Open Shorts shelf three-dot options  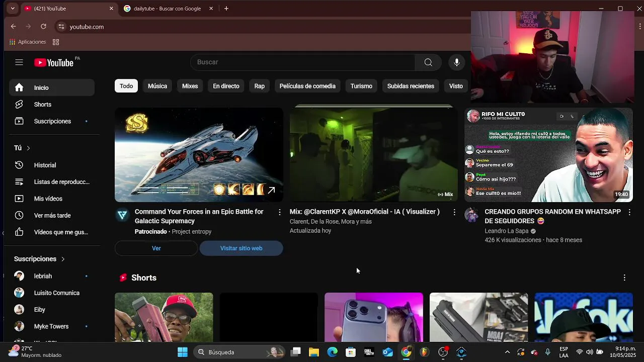tap(624, 278)
